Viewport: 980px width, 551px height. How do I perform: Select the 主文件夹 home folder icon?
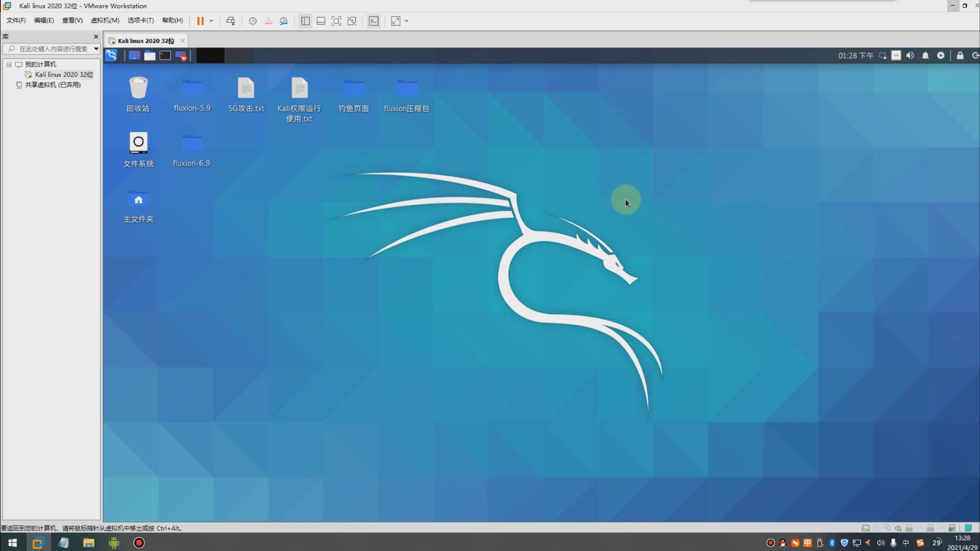[x=138, y=206]
